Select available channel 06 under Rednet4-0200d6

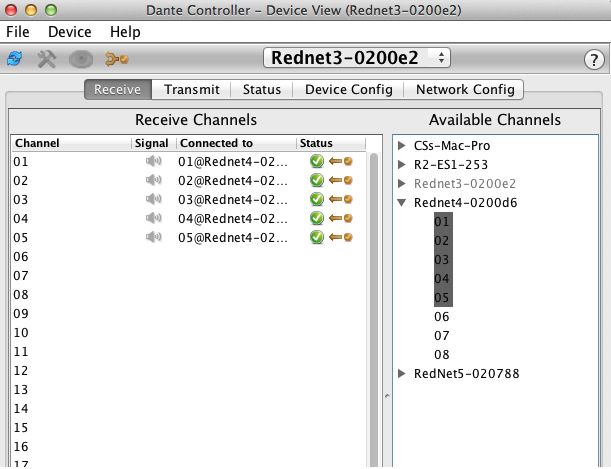click(442, 317)
